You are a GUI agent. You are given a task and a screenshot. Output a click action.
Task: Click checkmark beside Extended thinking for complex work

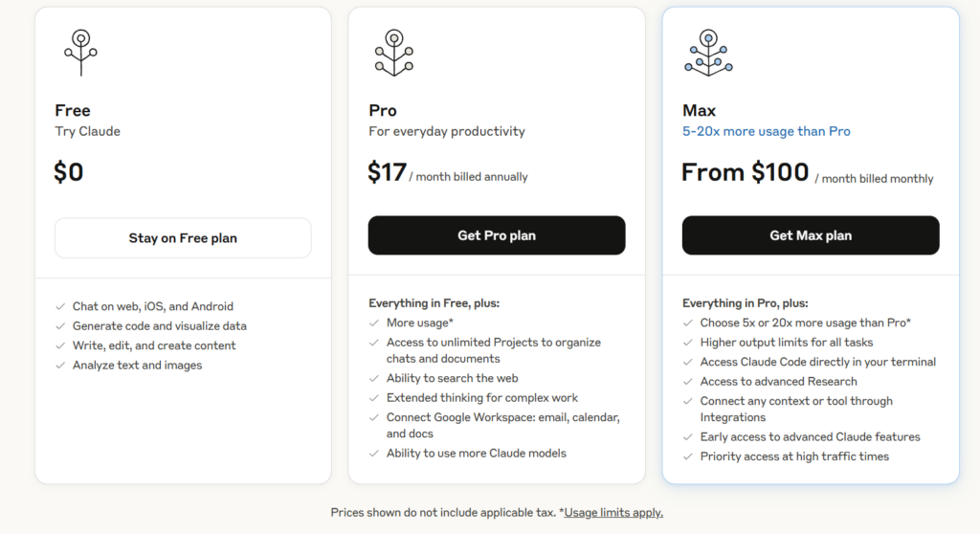pos(374,398)
